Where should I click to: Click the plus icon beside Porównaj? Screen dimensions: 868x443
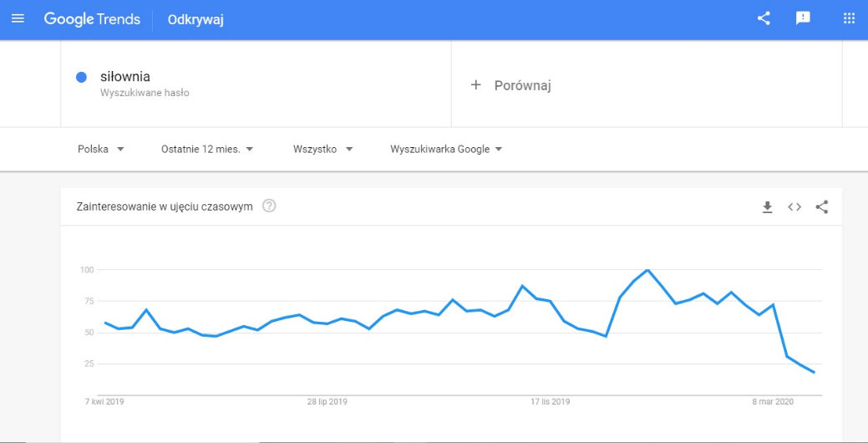[475, 84]
